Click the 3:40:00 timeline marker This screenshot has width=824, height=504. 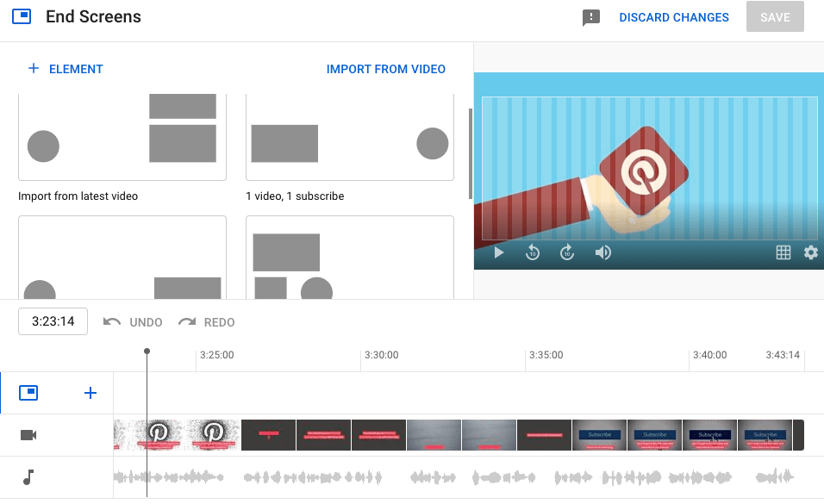[709, 355]
